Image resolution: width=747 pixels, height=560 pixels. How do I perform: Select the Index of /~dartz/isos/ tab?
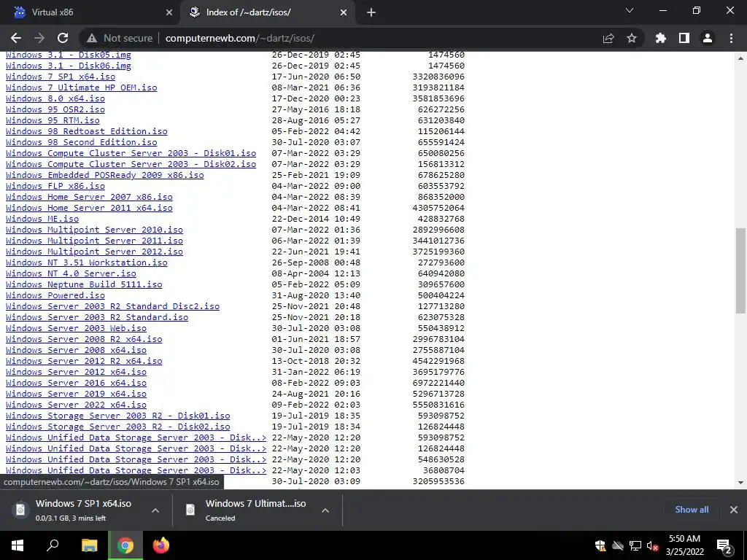click(268, 12)
